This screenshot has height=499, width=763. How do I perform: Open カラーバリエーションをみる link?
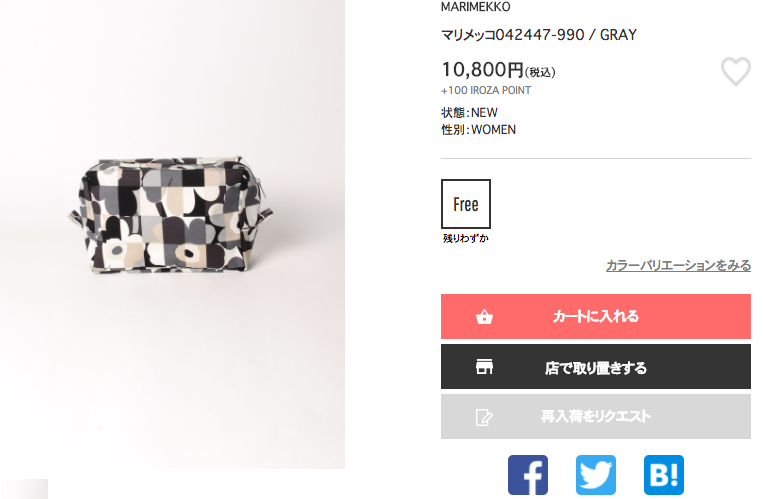[678, 265]
